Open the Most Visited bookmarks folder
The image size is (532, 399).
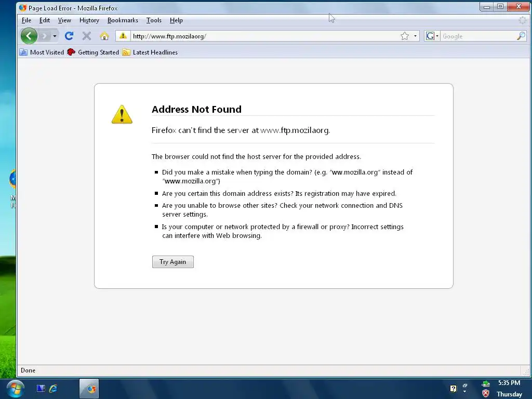[42, 52]
